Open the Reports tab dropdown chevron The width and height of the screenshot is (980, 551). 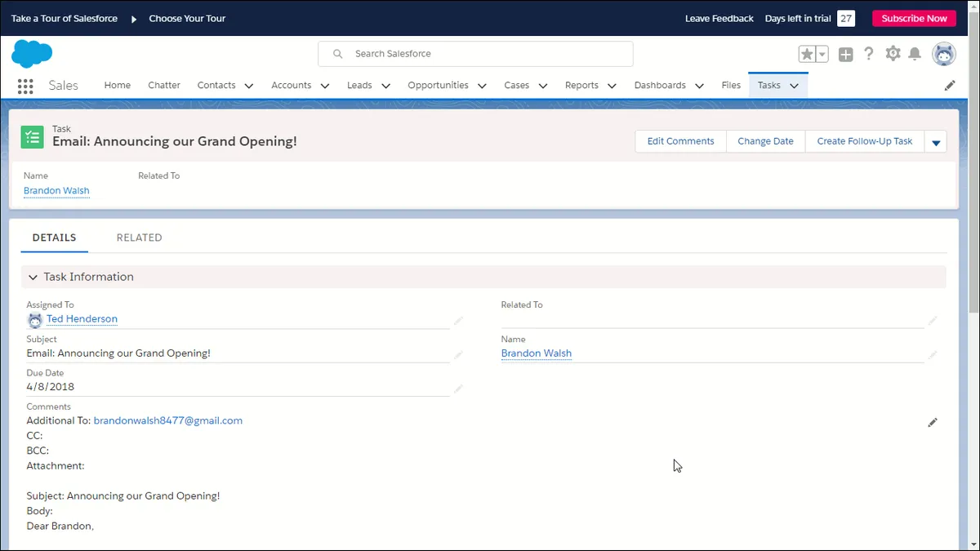coord(612,86)
